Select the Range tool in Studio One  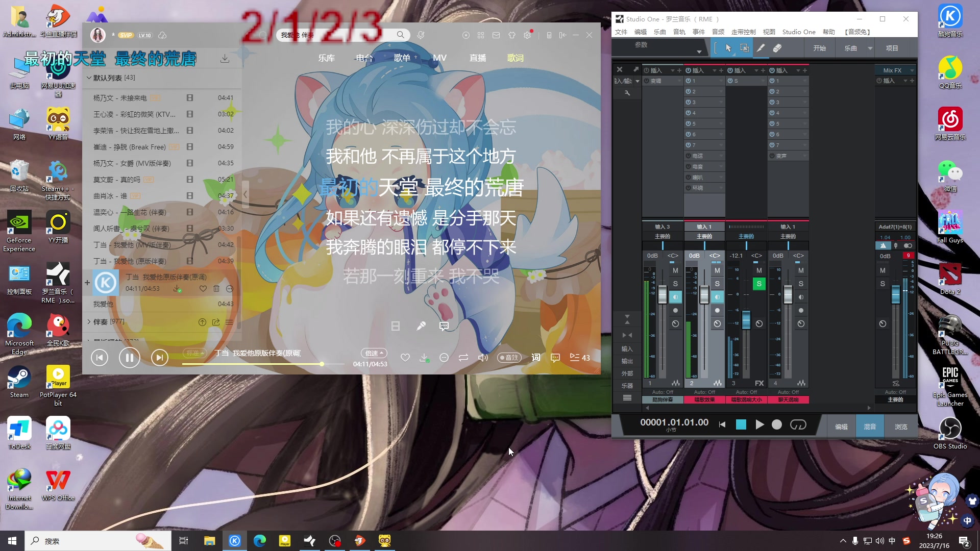pyautogui.click(x=745, y=48)
